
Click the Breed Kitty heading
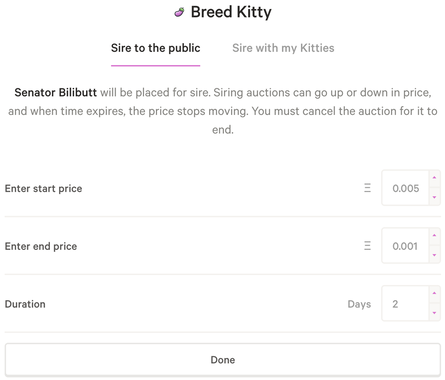click(x=231, y=12)
